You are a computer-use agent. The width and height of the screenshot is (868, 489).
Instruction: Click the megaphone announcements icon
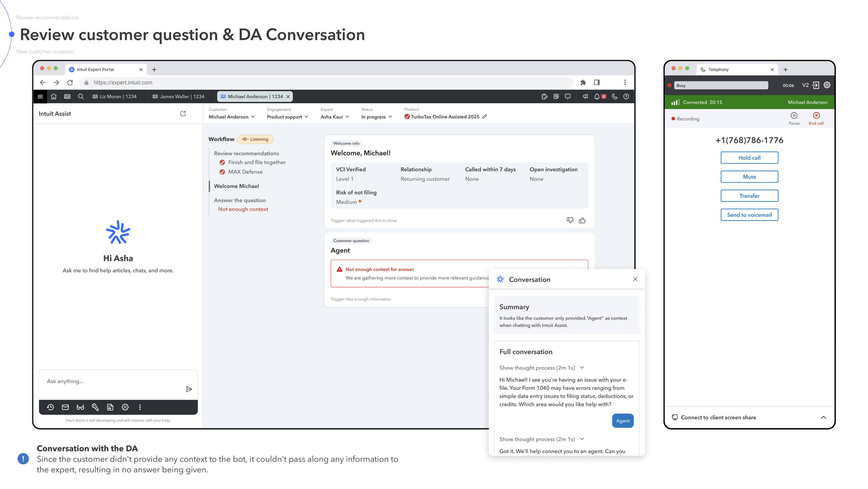click(x=585, y=97)
